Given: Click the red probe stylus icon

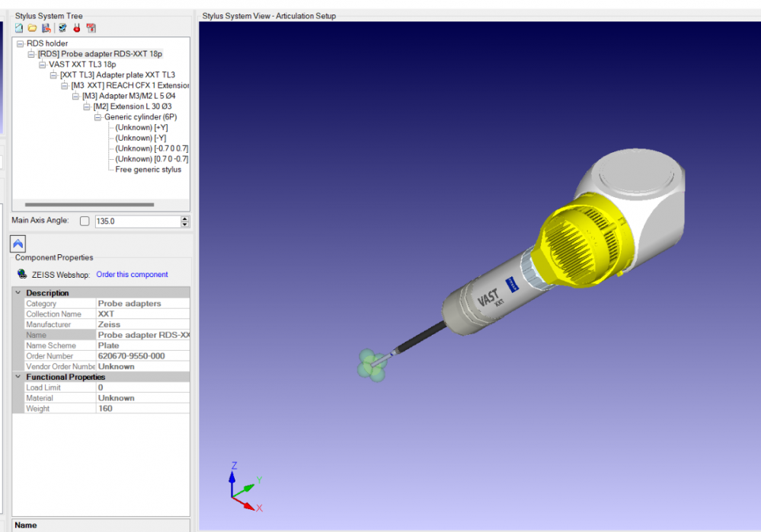Looking at the screenshot, I should (77, 28).
